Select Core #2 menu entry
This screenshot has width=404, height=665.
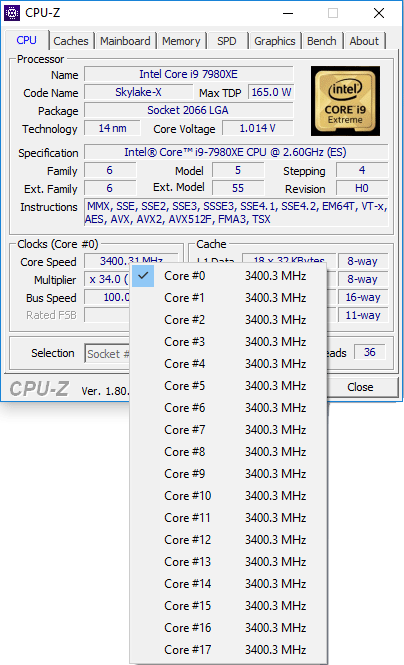tap(228, 320)
